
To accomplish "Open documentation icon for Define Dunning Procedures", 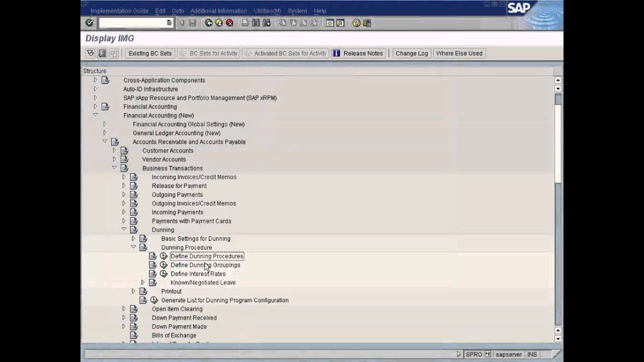I will [x=153, y=256].
